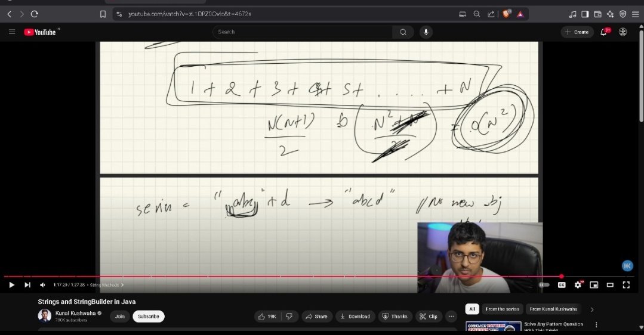
Task: Subscribe to the channel
Action: point(149,317)
